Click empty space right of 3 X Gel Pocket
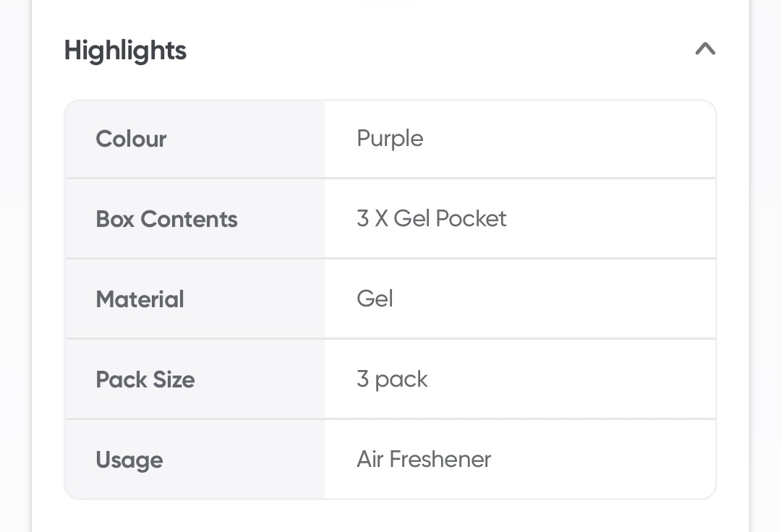 click(x=615, y=219)
